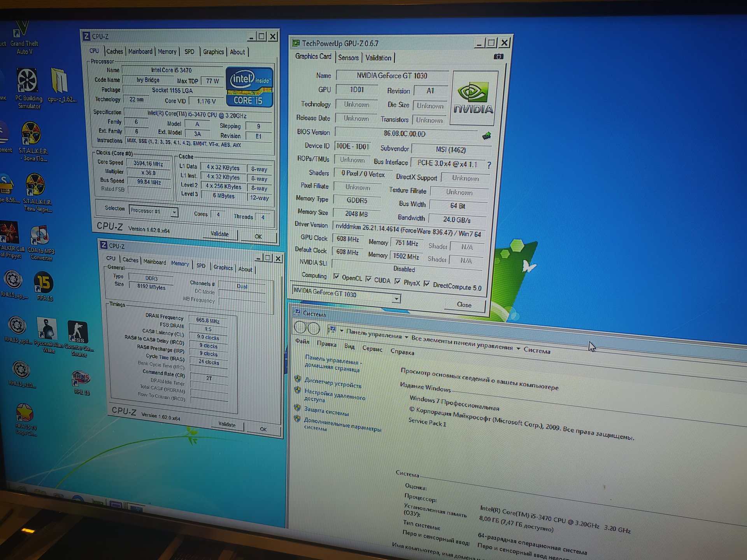Viewport: 747px width, 560px height.
Task: Click the Bus Interface question mark
Action: [489, 165]
